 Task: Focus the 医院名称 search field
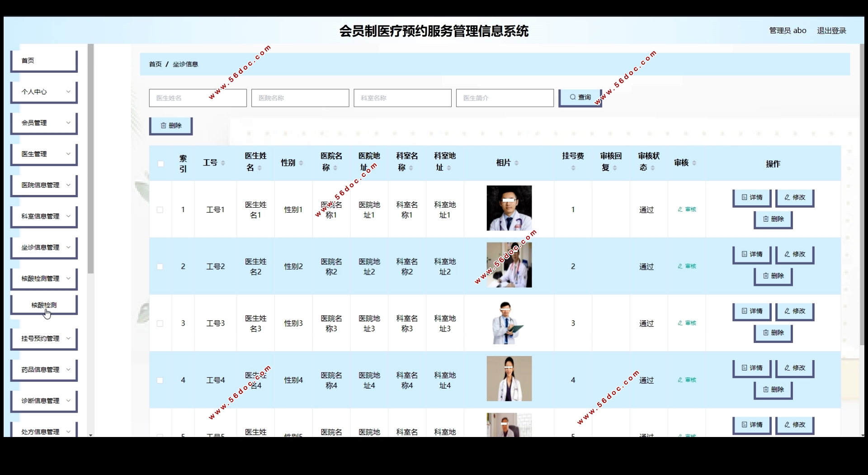pyautogui.click(x=300, y=98)
